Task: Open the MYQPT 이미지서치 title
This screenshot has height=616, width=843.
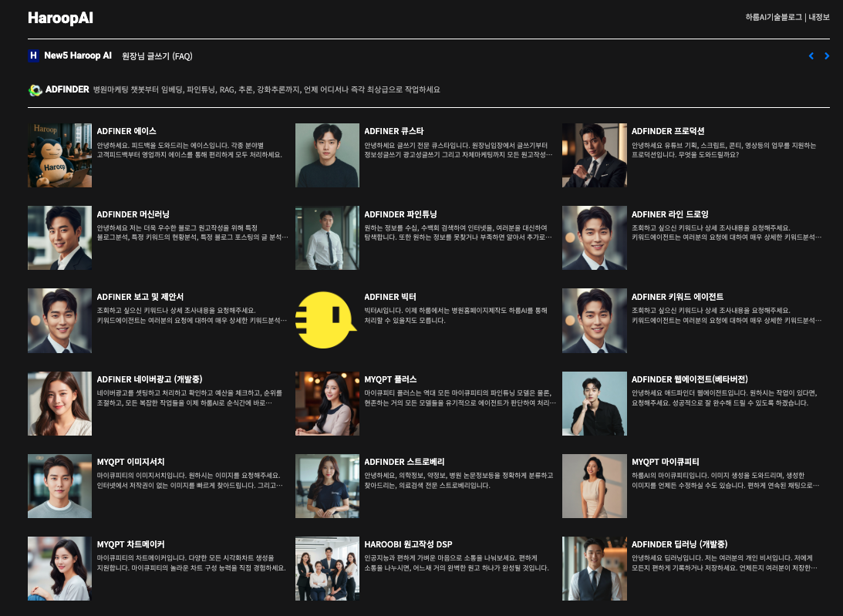Action: click(130, 462)
